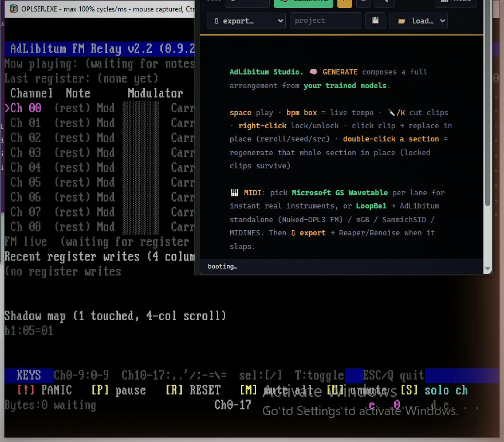Screen dimensions: 504x442
Task: Click the "AdLibitum Studio." heading
Action: (266, 72)
